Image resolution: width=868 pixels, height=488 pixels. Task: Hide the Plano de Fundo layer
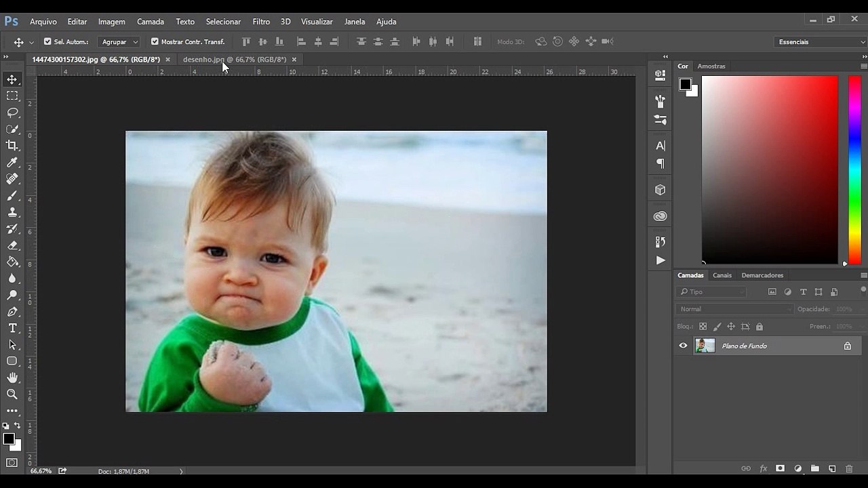coord(683,346)
